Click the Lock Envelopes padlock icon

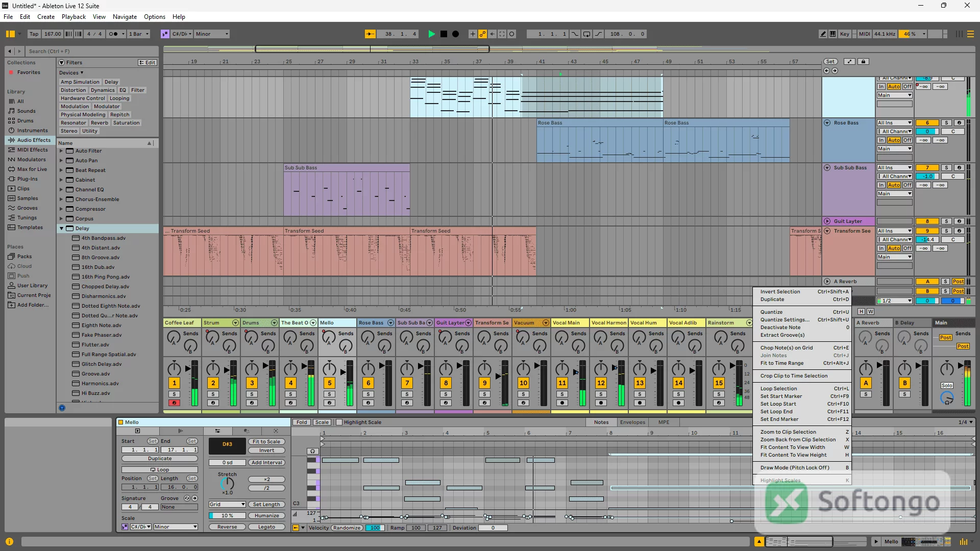coord(863,62)
